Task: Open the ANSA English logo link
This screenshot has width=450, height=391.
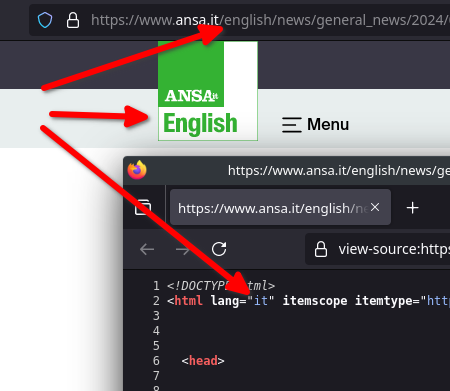Action: (x=208, y=91)
